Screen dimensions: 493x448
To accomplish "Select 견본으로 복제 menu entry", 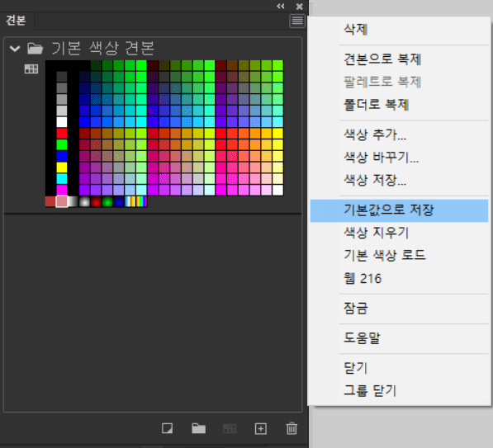I will (382, 59).
